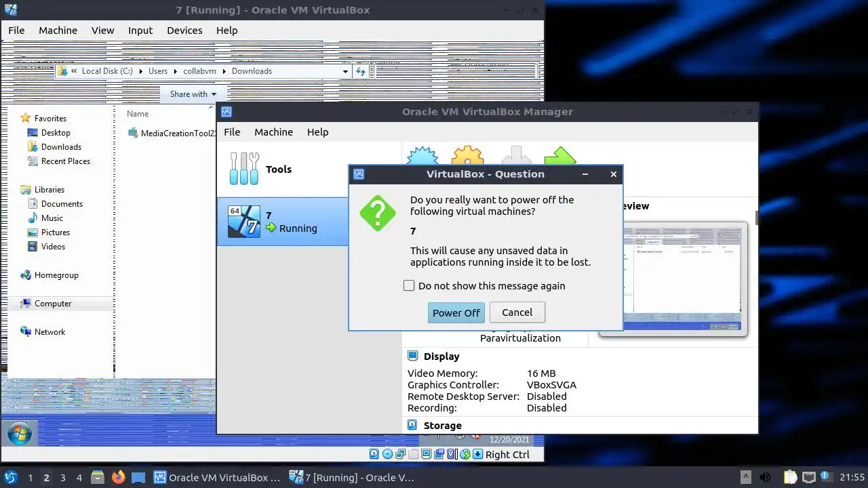This screenshot has height=488, width=868.
Task: Click Downloads in the Explorer address path
Action: tap(252, 71)
